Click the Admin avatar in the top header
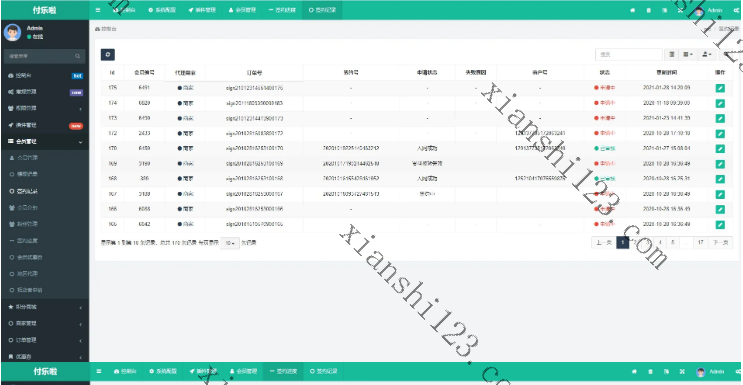 point(699,10)
